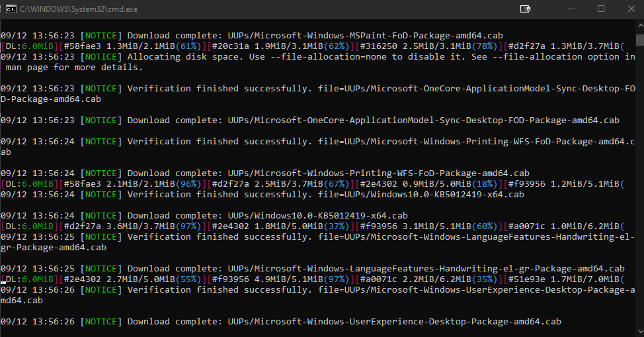
Task: Click the scrollbar up arrow
Action: click(x=640, y=26)
